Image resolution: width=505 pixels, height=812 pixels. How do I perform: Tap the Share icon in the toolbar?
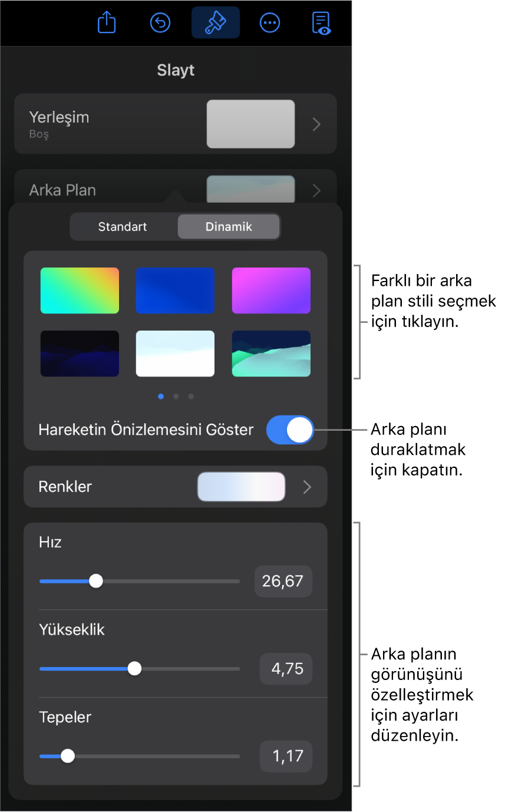(106, 22)
